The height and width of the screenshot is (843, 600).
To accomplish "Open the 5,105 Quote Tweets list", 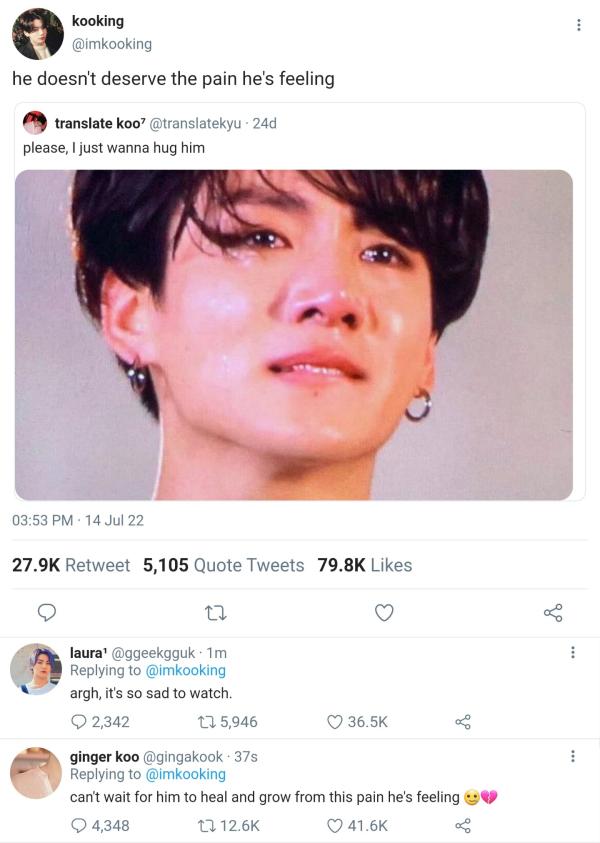I will [223, 565].
